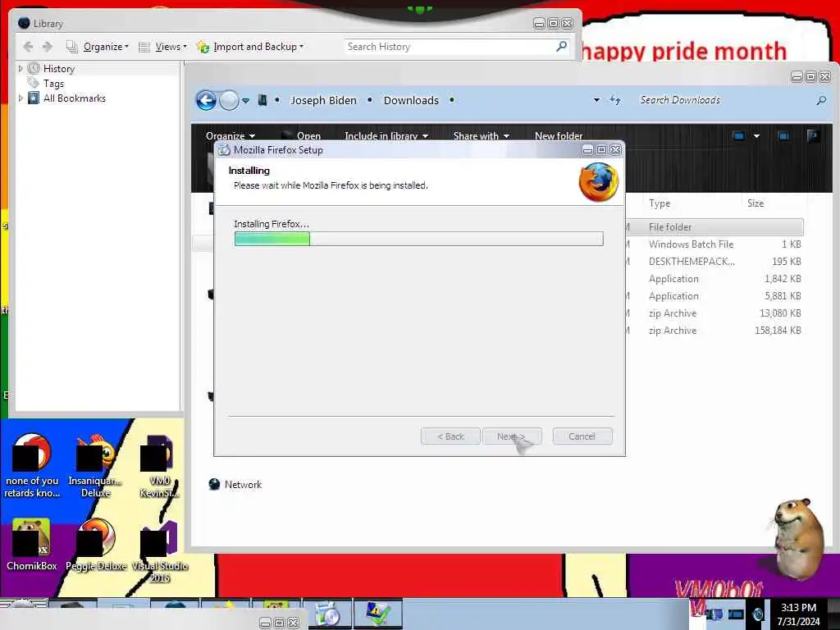840x630 pixels.
Task: Open the Visual Studio 2015 desktop icon
Action: [x=159, y=550]
